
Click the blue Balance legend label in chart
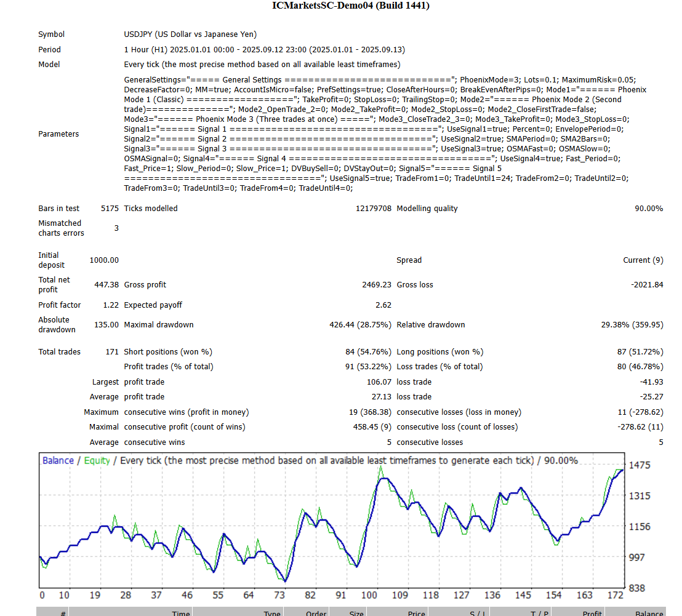(x=58, y=461)
